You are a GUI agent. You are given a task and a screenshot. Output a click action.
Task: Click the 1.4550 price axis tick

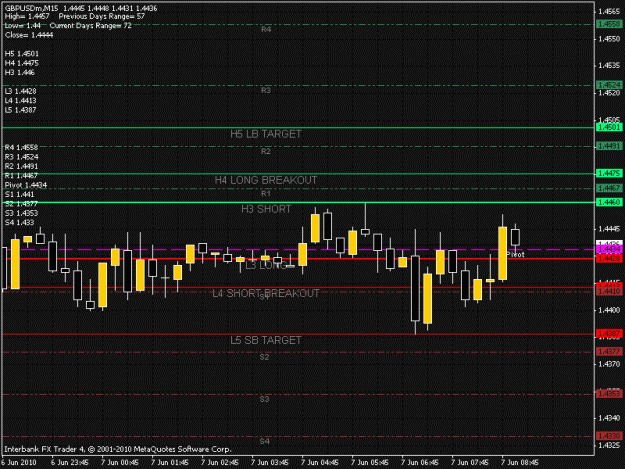click(610, 39)
